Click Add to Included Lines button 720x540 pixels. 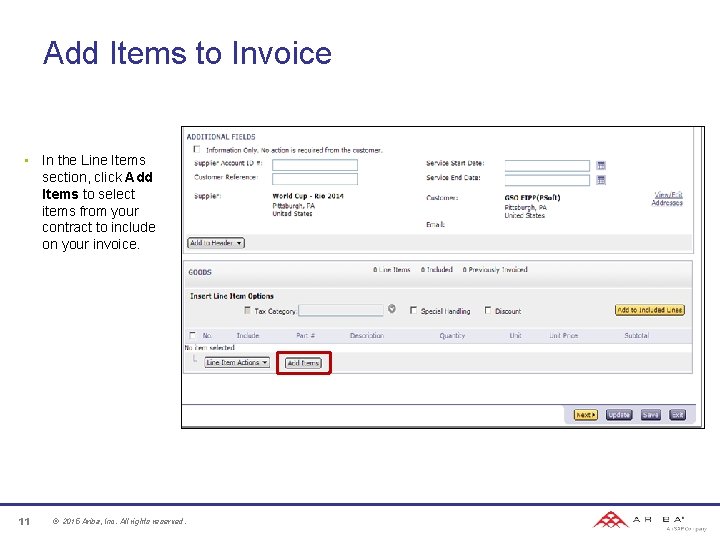[x=650, y=310]
